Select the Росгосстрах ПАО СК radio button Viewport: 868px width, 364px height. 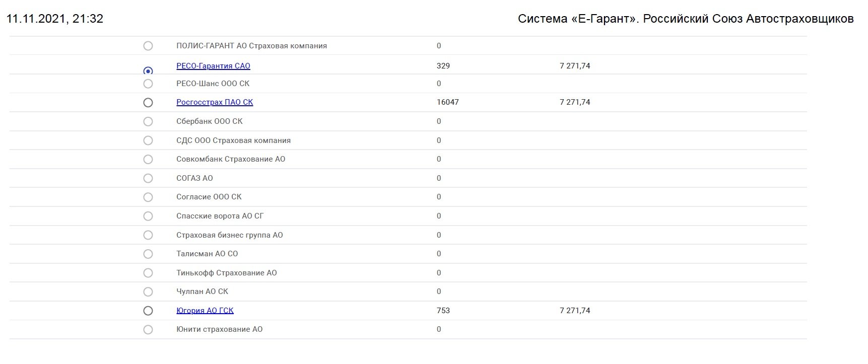click(148, 103)
